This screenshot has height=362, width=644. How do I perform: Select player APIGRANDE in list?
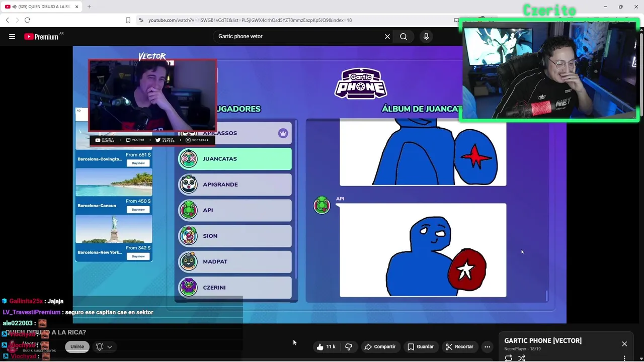[x=235, y=185]
